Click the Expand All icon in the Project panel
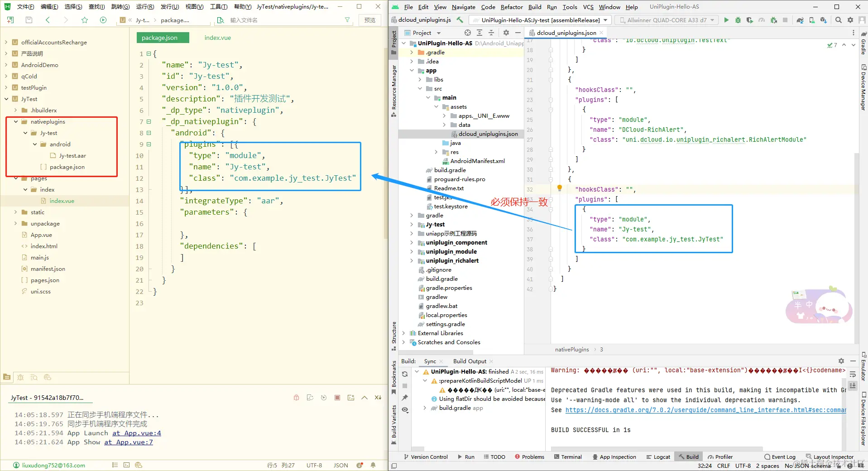This screenshot has width=868, height=471. tap(480, 33)
